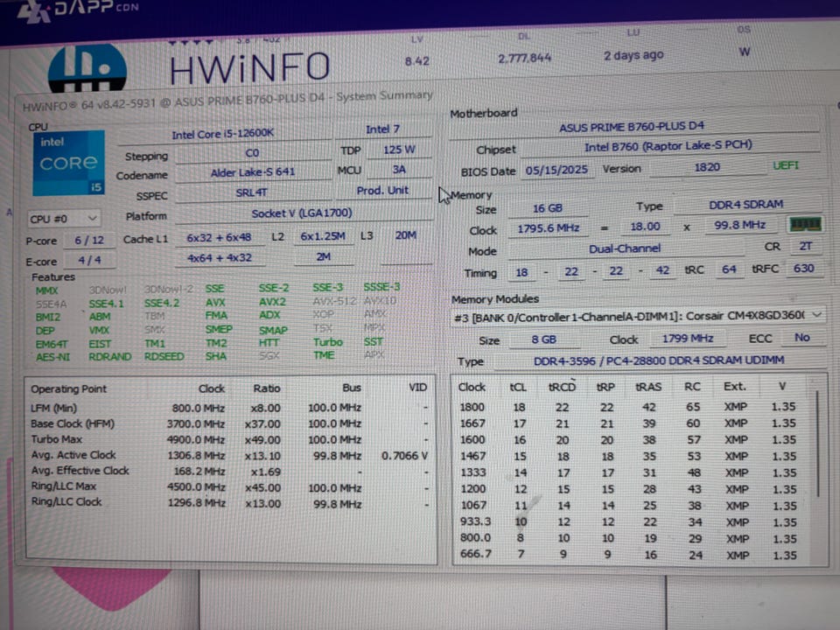Click the 'Intel 7' process field
The width and height of the screenshot is (840, 630).
pos(382,129)
